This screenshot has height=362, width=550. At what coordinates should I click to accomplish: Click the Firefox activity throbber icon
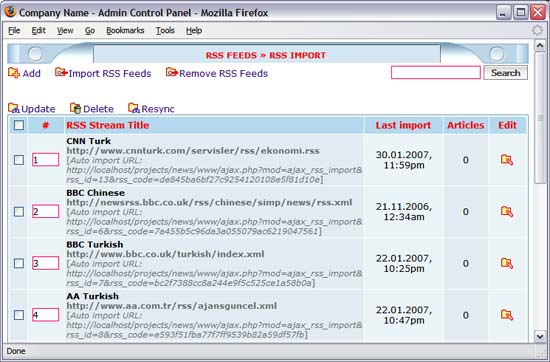[537, 31]
